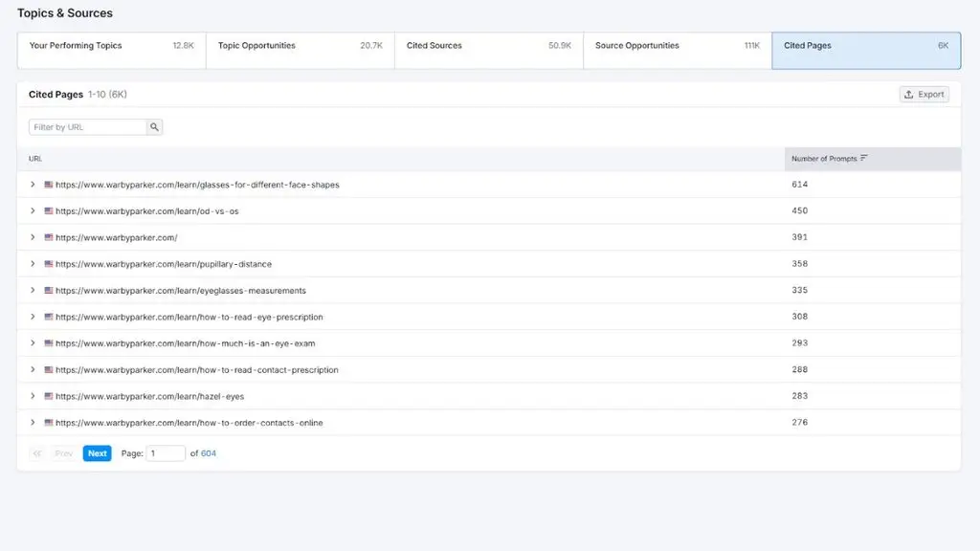980x551 pixels.
Task: Click the Page number input box
Action: 166,452
